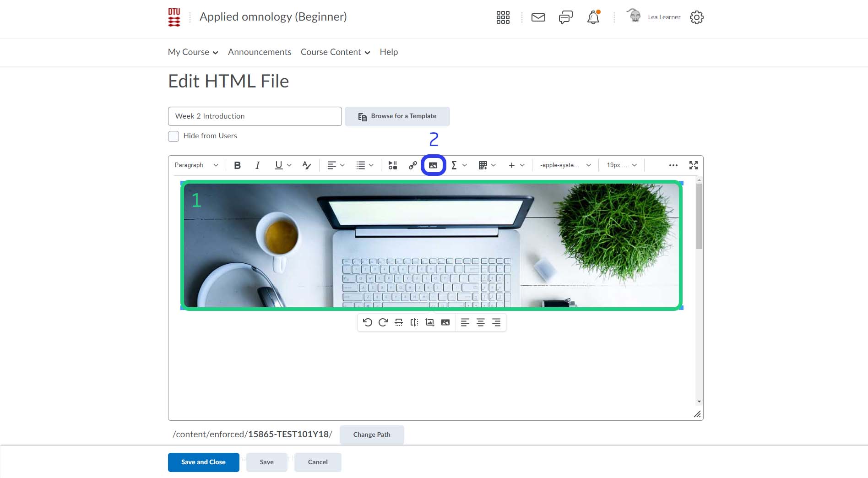Check the Hide from Users checkbox
868x478 pixels.
[x=174, y=136]
